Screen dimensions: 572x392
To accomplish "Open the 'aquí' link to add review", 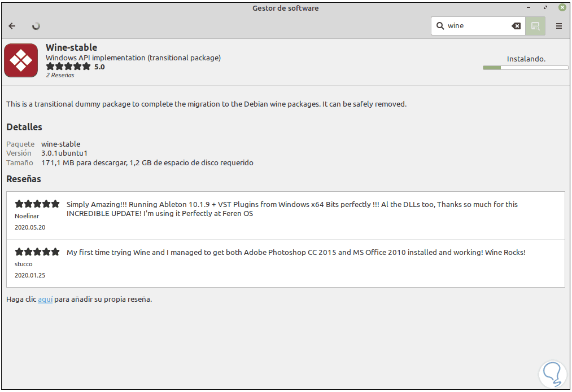I will click(x=45, y=299).
